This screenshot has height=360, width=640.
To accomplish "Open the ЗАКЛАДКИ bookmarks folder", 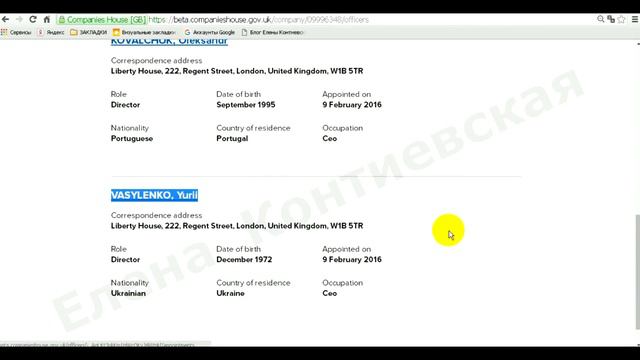I will coord(88,32).
